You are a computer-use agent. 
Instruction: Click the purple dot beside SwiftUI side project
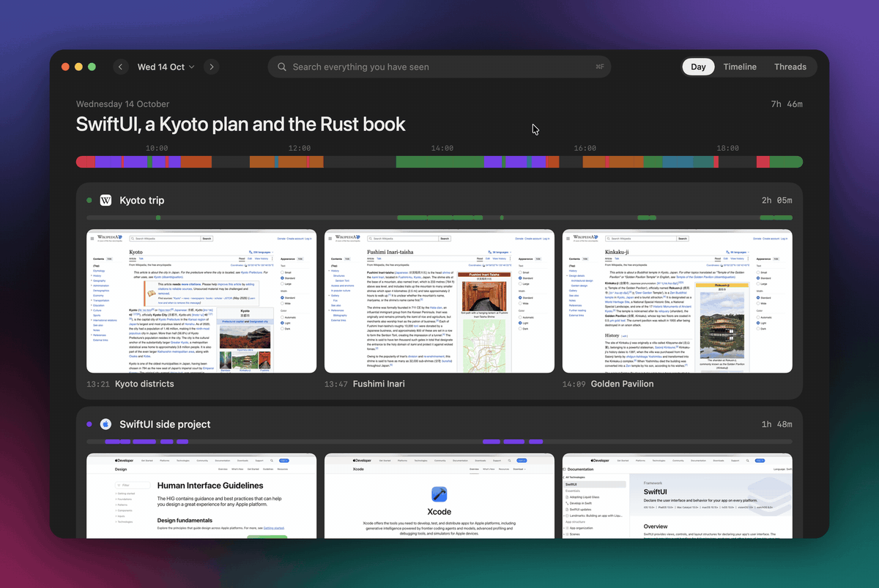point(89,424)
